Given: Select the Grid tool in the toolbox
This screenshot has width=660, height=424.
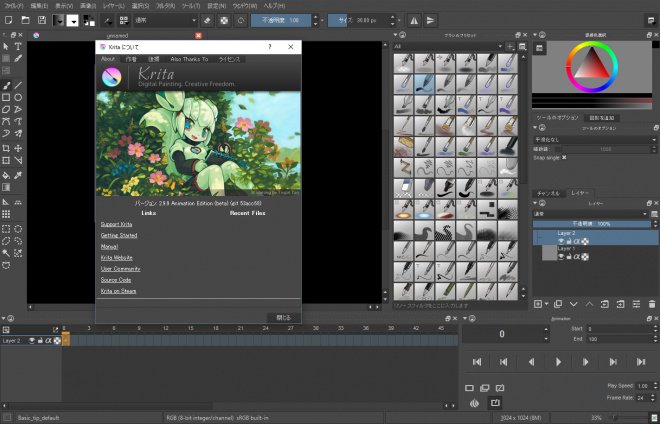Looking at the screenshot, I should [6, 214].
